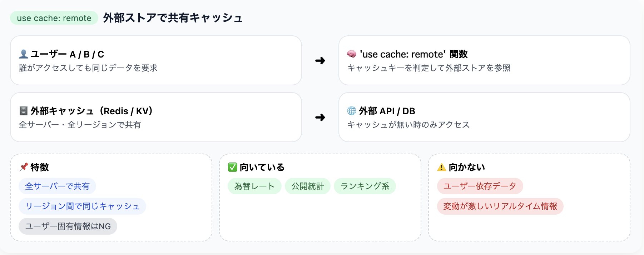This screenshot has width=644, height=255.
Task: Select the 全サーバーで共有 tag
Action: [x=57, y=186]
